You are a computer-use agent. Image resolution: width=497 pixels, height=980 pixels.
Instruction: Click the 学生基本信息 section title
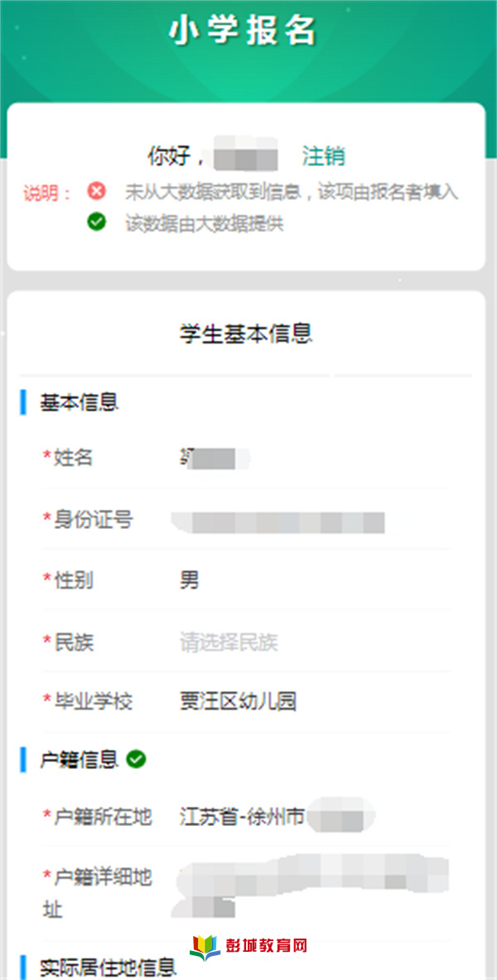point(246,333)
